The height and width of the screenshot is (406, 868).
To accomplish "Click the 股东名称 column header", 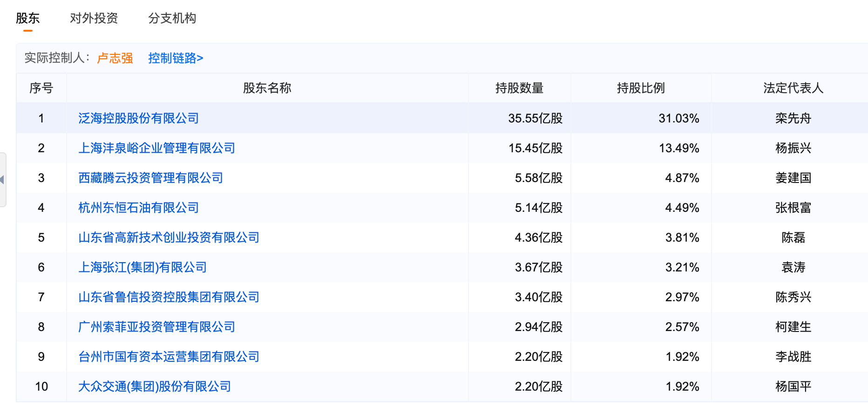I will 267,88.
